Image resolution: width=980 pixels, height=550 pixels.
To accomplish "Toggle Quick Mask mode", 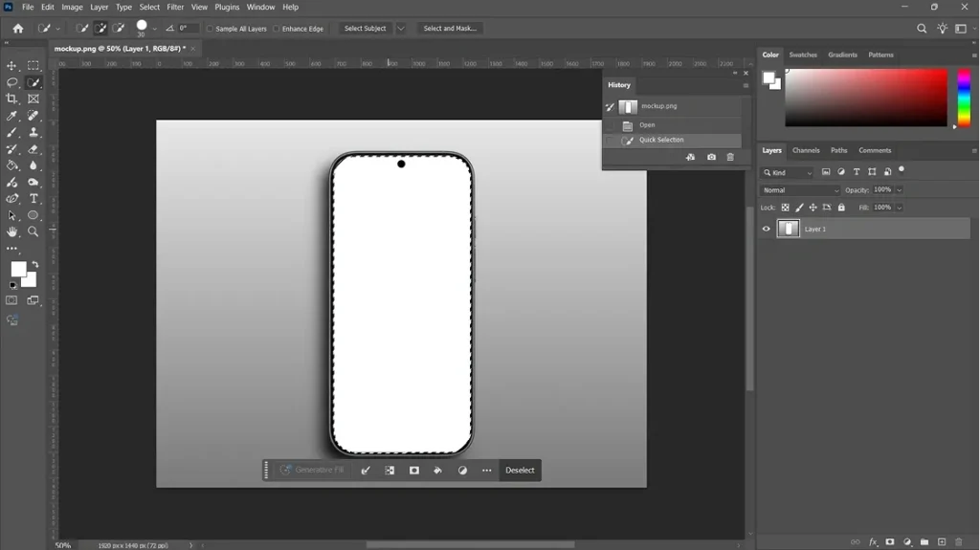I will pyautogui.click(x=11, y=300).
